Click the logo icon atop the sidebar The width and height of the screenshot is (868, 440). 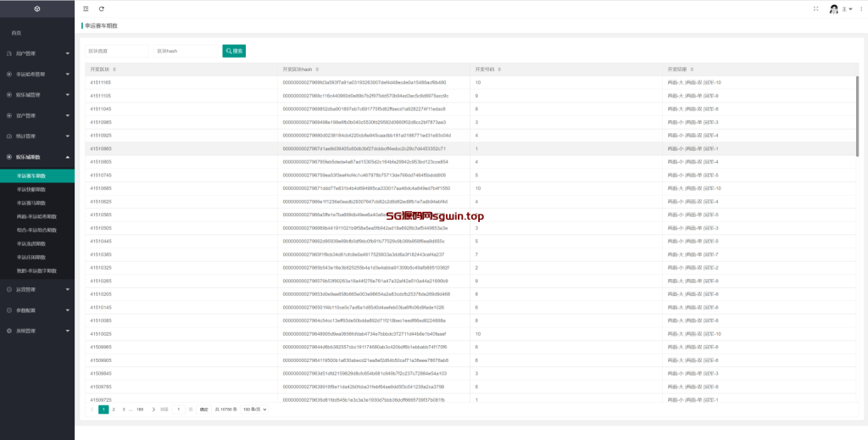coord(36,8)
